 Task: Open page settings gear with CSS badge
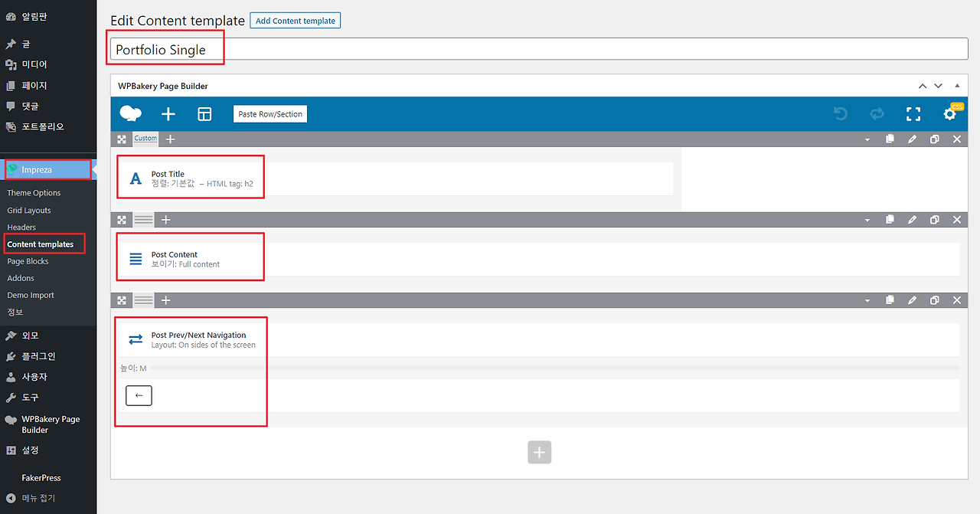[x=950, y=114]
